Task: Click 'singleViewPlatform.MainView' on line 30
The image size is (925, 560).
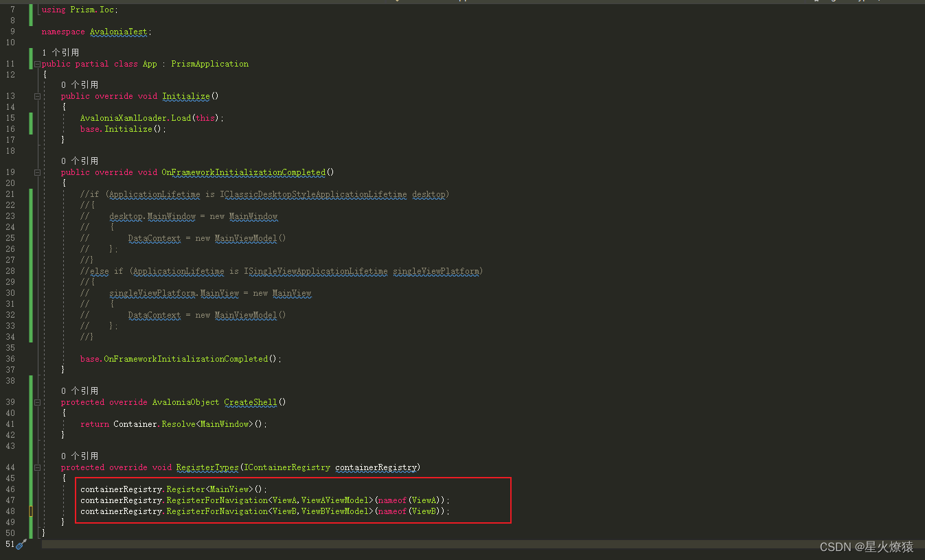Action: tap(174, 293)
